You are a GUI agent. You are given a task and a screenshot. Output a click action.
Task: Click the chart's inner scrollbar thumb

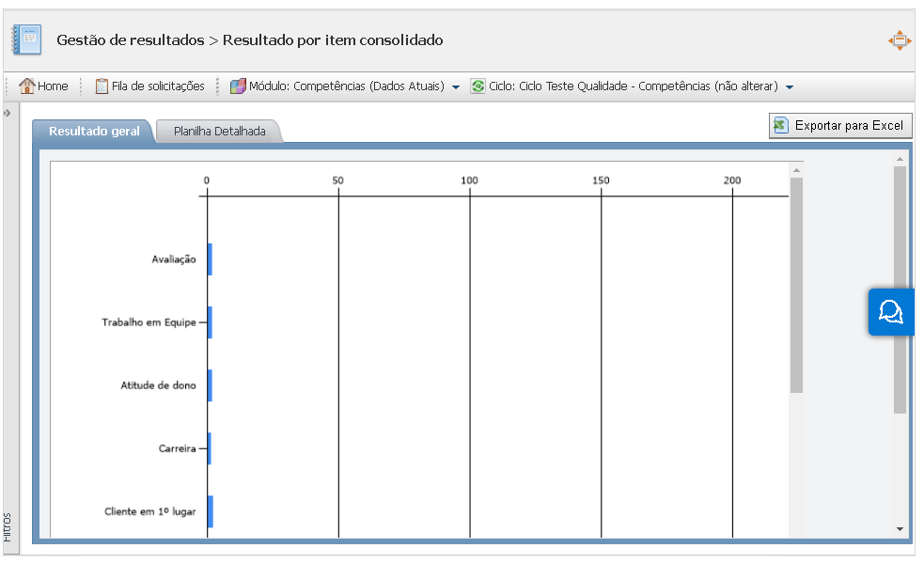[796, 282]
